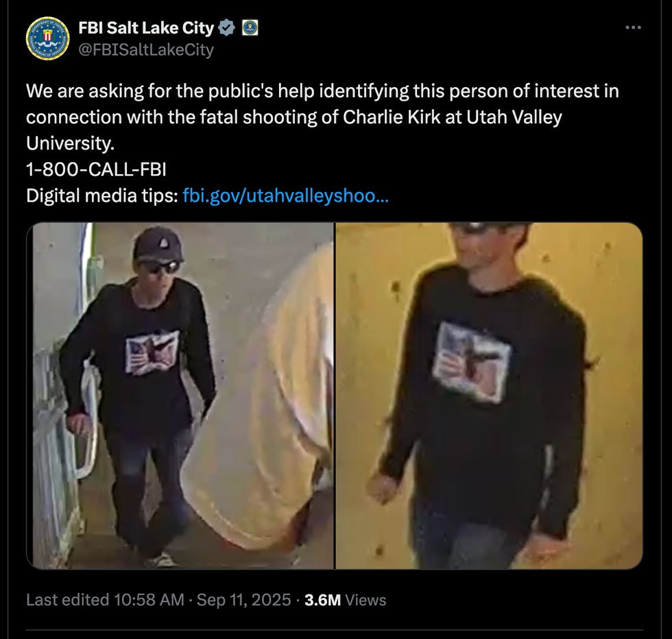The height and width of the screenshot is (639, 672).
Task: Click the 1-800-CALL-FBI phone text
Action: (x=96, y=169)
